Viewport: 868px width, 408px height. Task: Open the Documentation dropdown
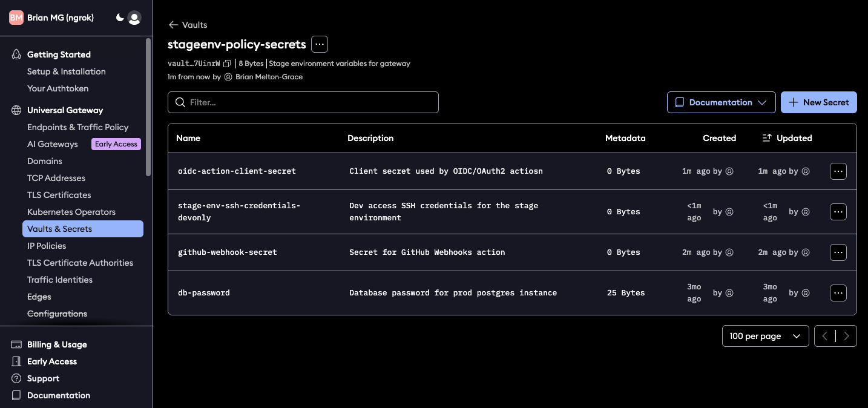[721, 102]
